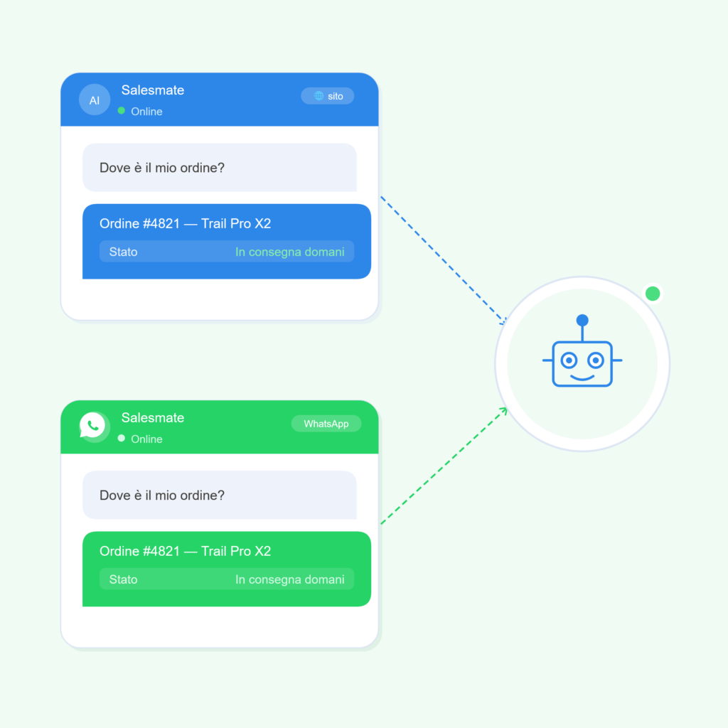Viewport: 728px width, 728px height.
Task: Select the WhatsApp channel badge
Action: [326, 424]
